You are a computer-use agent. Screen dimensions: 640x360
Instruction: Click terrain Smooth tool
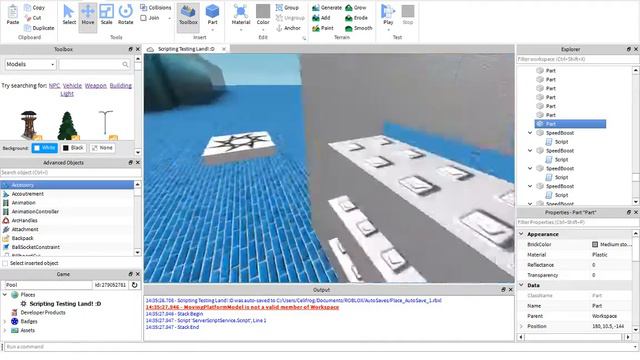click(359, 28)
